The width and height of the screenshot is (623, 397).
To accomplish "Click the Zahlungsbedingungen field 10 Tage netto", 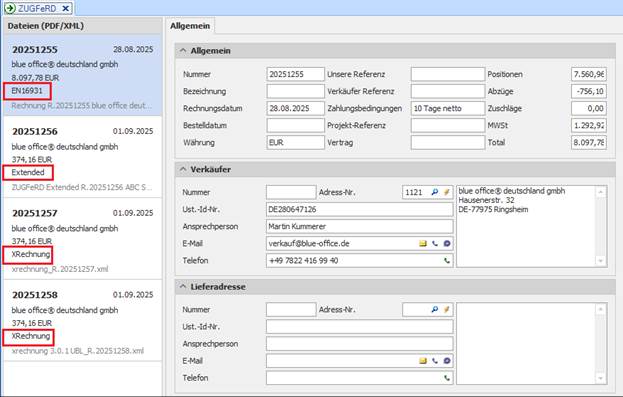I will (448, 108).
